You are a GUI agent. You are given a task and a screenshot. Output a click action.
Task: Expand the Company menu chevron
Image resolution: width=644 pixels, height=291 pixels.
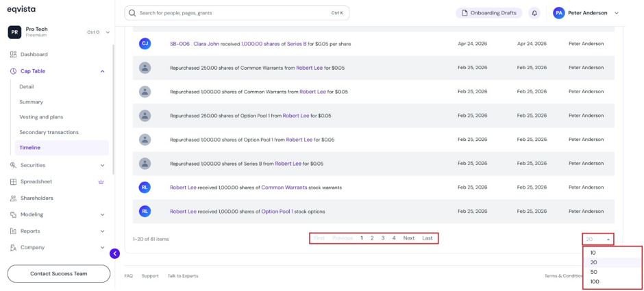[x=102, y=247]
